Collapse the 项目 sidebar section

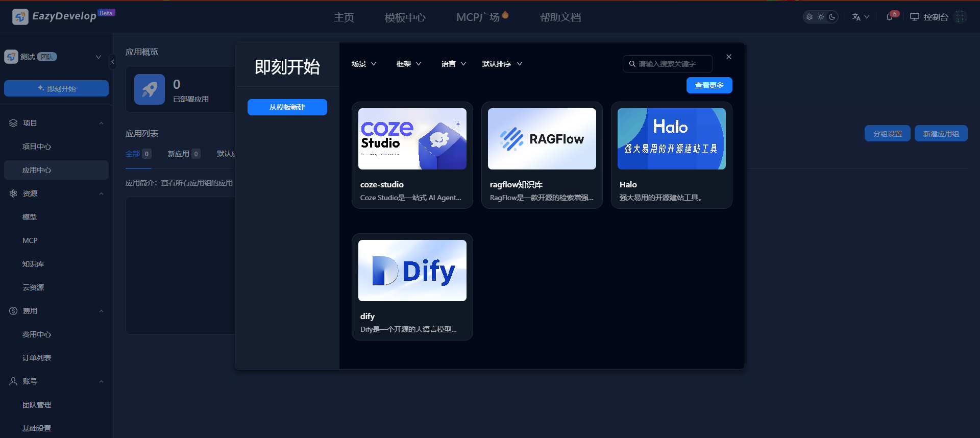point(101,123)
